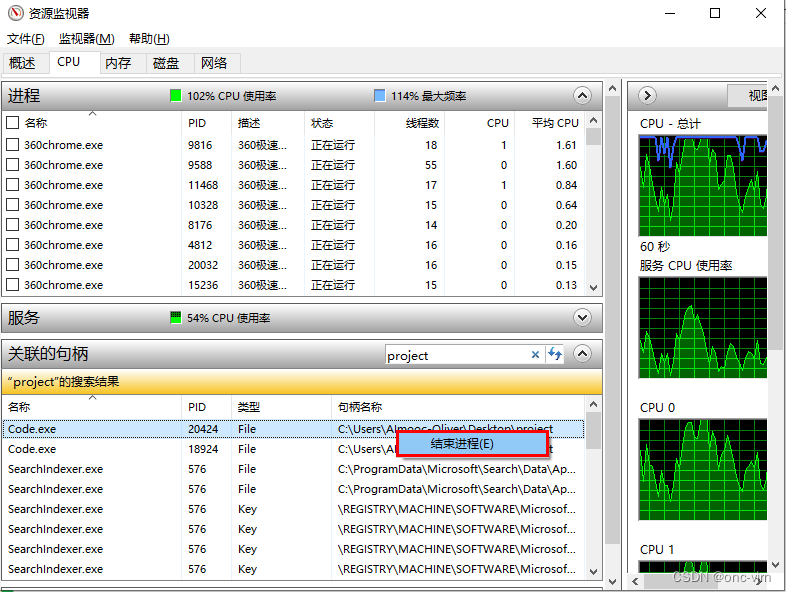Screen dimensions: 786x592
Task: Open the 帮助(H) menu
Action: [149, 39]
